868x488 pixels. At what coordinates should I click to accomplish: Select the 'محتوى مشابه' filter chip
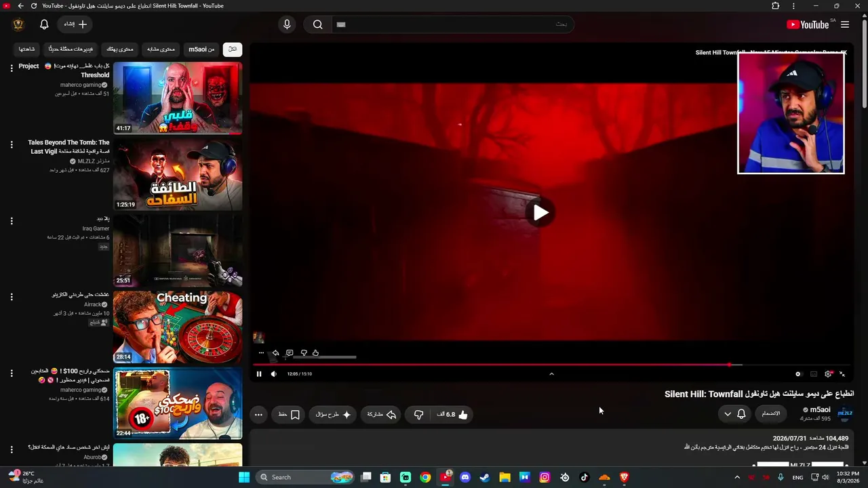161,49
